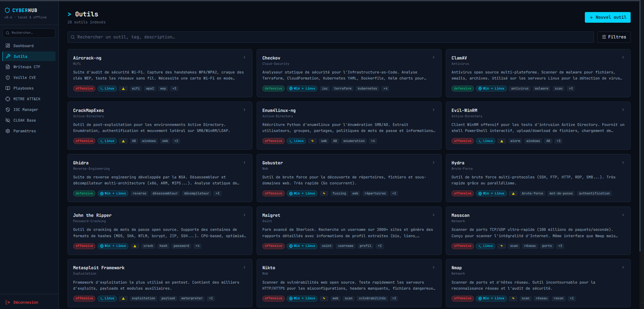The width and height of the screenshot is (644, 309).
Task: Open the Ghidra card chevron
Action: tap(244, 163)
